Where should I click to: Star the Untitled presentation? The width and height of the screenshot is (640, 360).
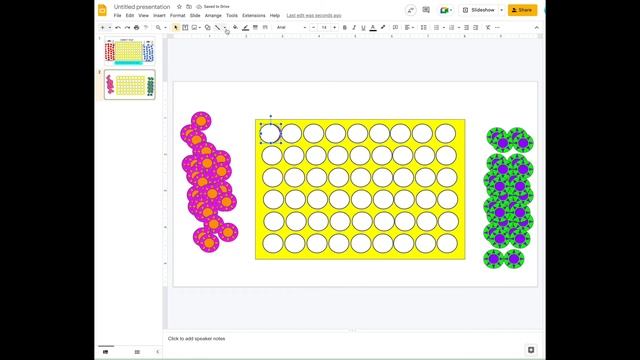pyautogui.click(x=179, y=7)
